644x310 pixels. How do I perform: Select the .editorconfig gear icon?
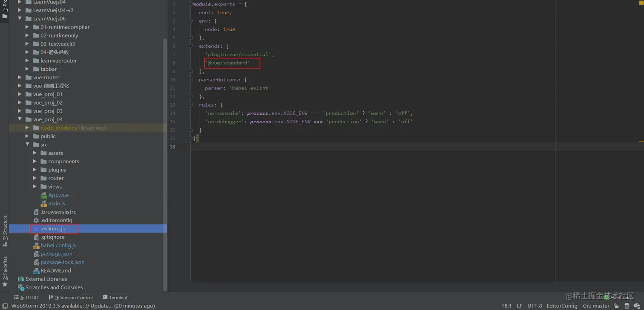click(x=36, y=220)
